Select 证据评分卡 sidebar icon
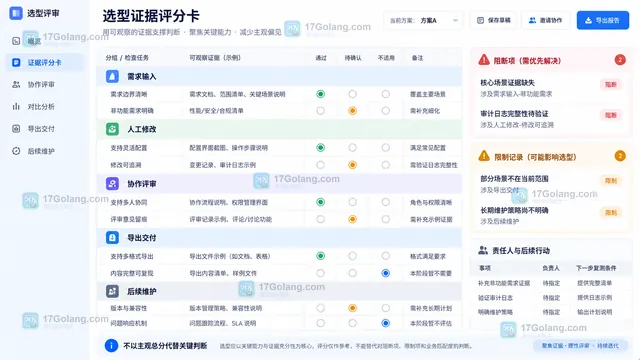Image resolution: width=640 pixels, height=360 pixels. pyautogui.click(x=16, y=62)
